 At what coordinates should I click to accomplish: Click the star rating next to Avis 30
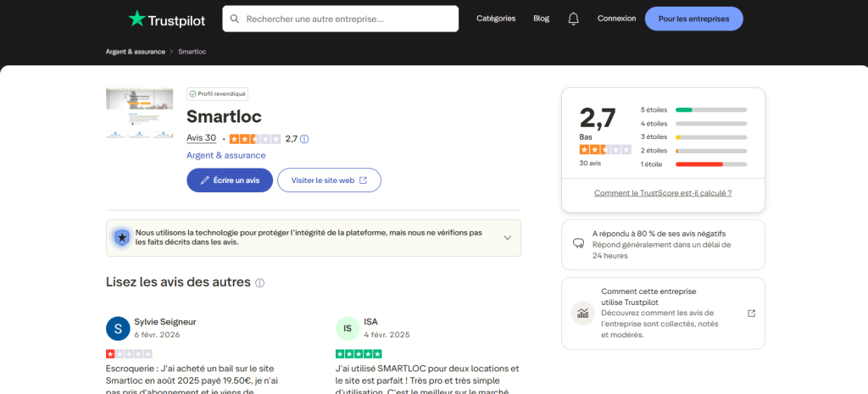255,139
